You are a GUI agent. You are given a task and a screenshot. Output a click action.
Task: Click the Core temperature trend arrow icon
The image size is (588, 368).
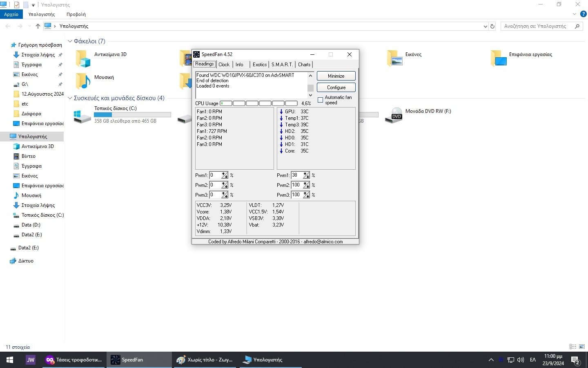tap(281, 151)
